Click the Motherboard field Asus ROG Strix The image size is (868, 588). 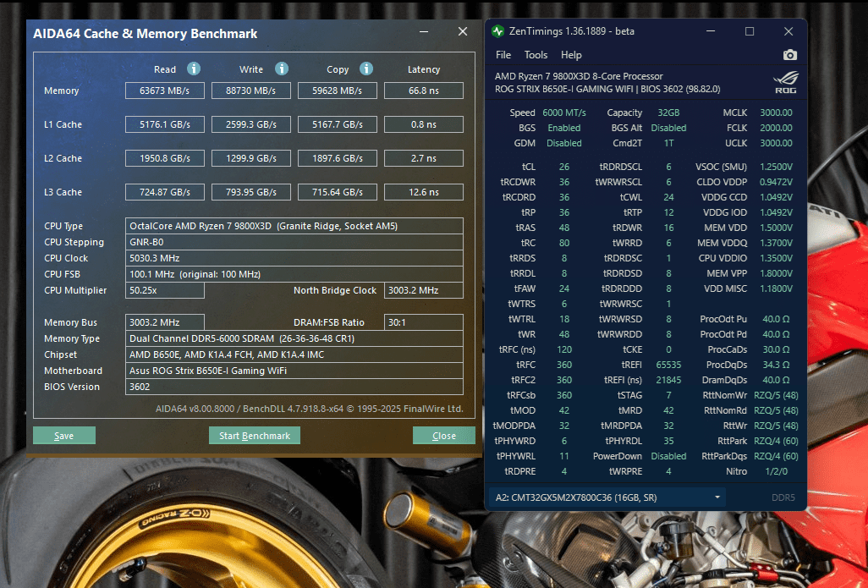click(294, 371)
